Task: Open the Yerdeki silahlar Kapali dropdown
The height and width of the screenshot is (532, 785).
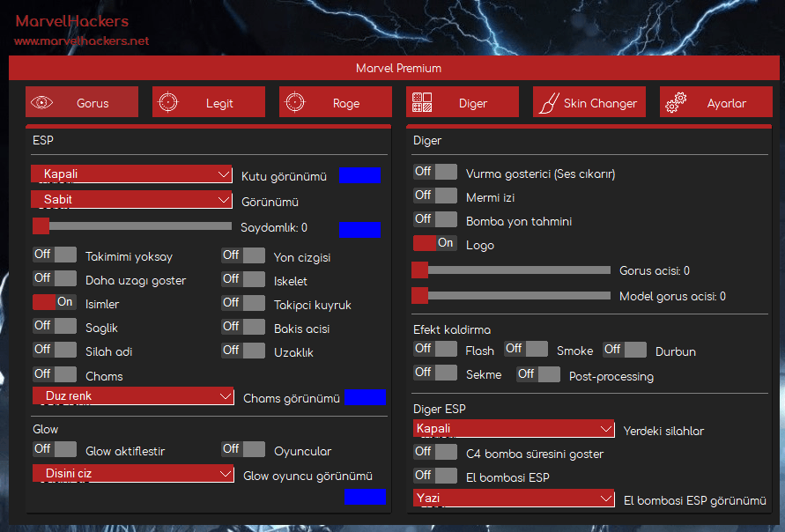Action: tap(514, 429)
